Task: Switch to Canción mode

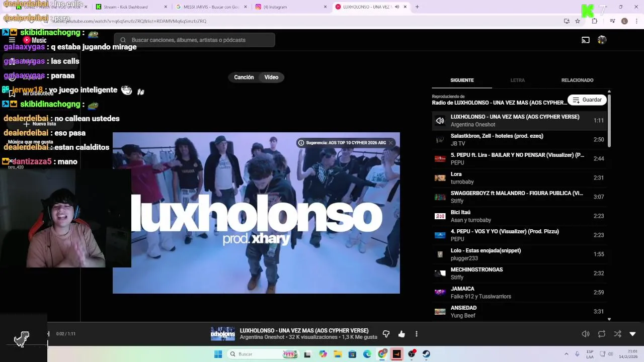Action: pos(244,77)
